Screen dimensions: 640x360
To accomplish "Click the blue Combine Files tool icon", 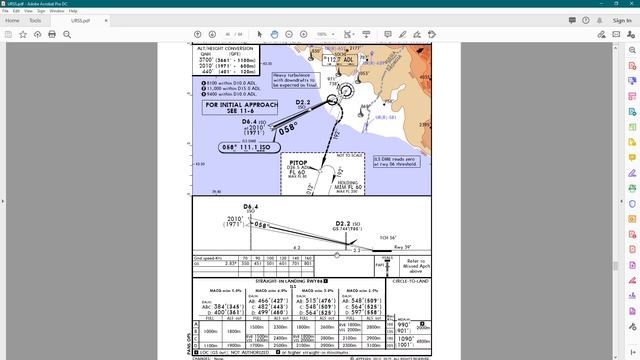I will [632, 81].
